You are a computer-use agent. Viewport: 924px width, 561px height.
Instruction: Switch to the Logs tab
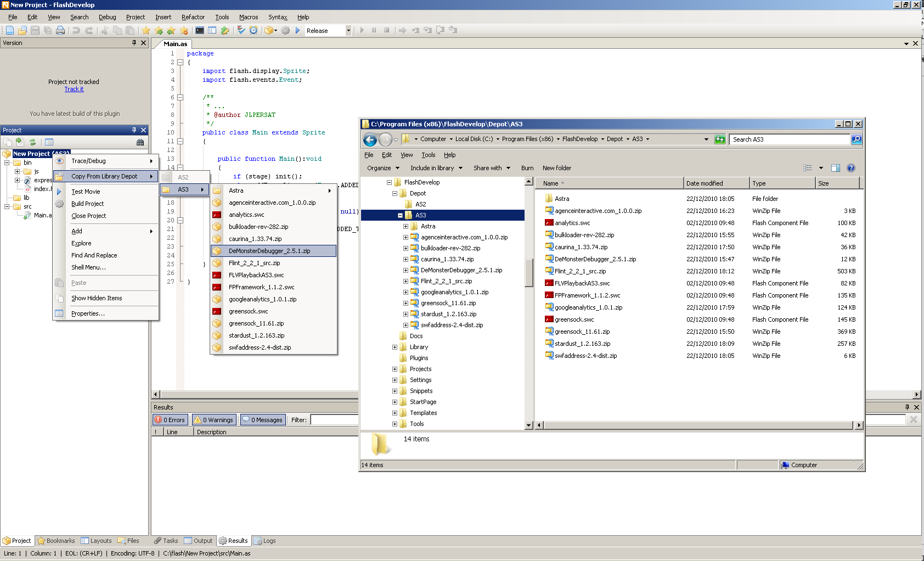tap(264, 541)
